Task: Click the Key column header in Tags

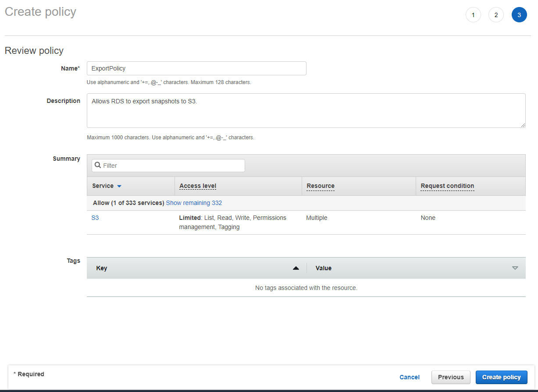Action: tap(102, 268)
